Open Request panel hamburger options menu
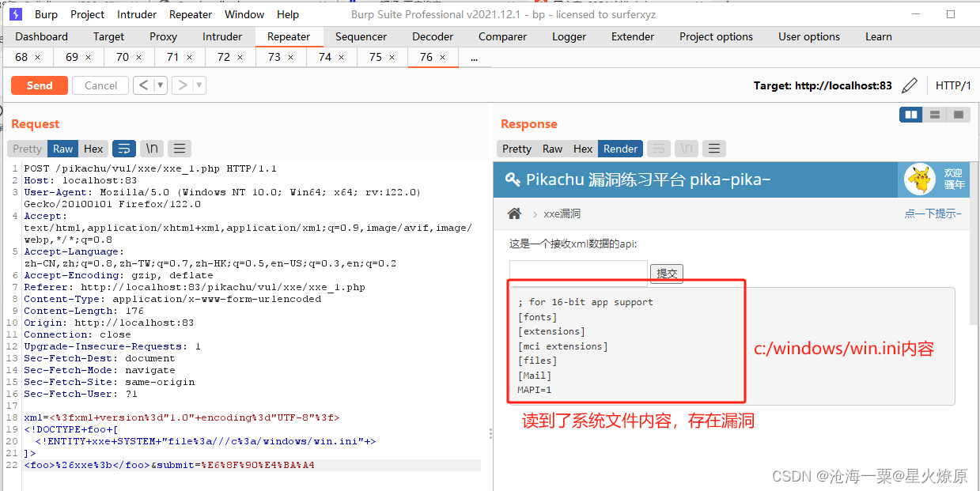The image size is (980, 491). pyautogui.click(x=180, y=149)
